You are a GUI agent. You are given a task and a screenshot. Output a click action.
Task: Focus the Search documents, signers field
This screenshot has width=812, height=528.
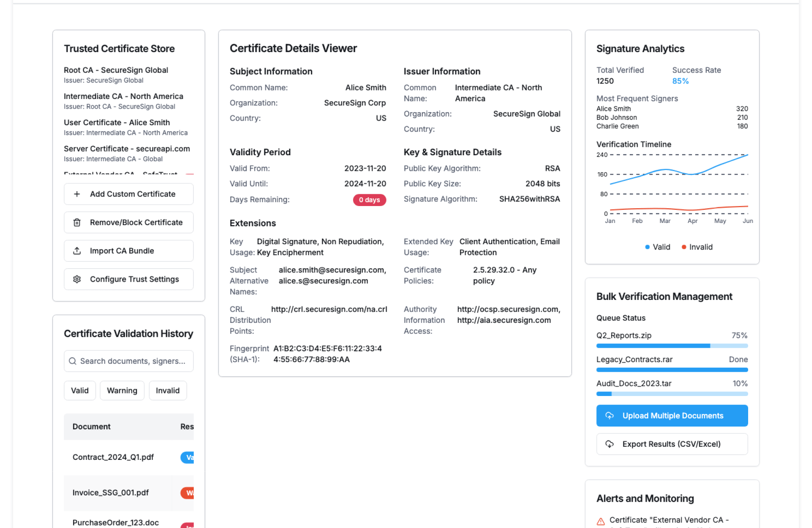pos(133,361)
